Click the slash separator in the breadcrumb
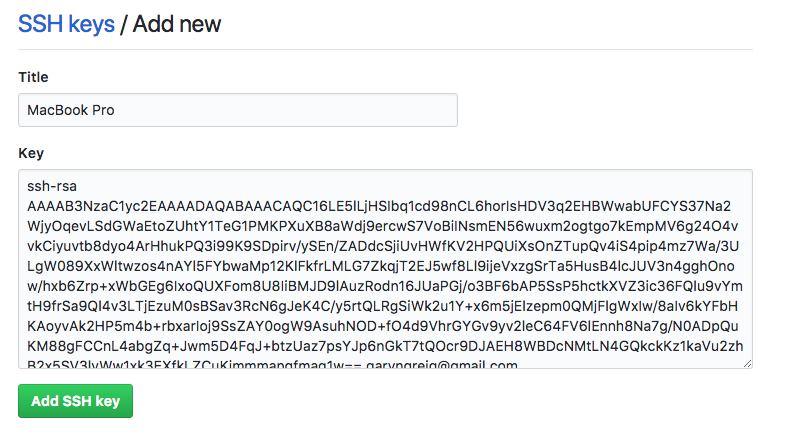Screen dimensions: 798x436 124,23
